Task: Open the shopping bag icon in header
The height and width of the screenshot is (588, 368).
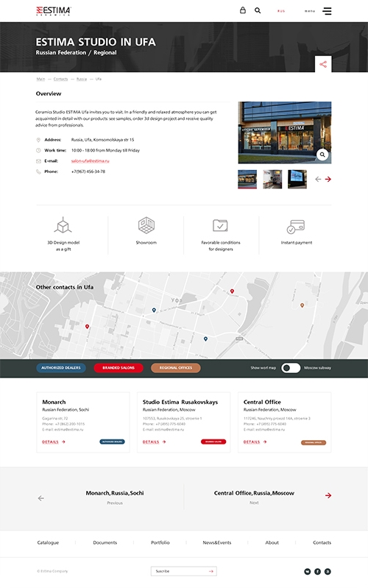Action: [243, 10]
